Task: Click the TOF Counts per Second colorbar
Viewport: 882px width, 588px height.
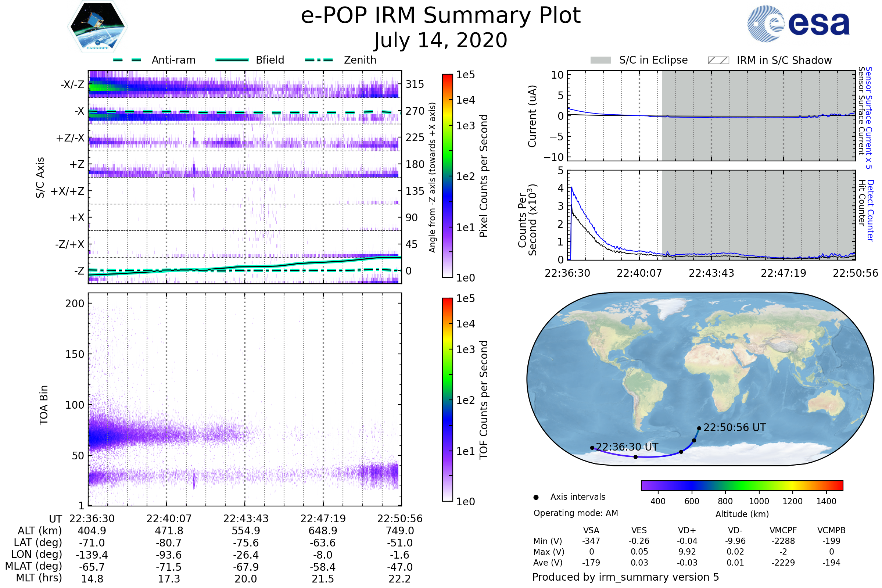Action: (447, 399)
